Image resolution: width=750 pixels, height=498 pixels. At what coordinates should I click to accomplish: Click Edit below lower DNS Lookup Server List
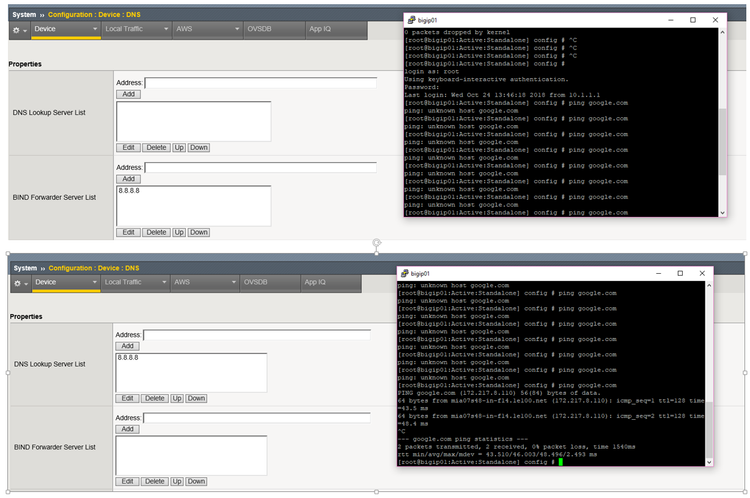click(x=127, y=398)
